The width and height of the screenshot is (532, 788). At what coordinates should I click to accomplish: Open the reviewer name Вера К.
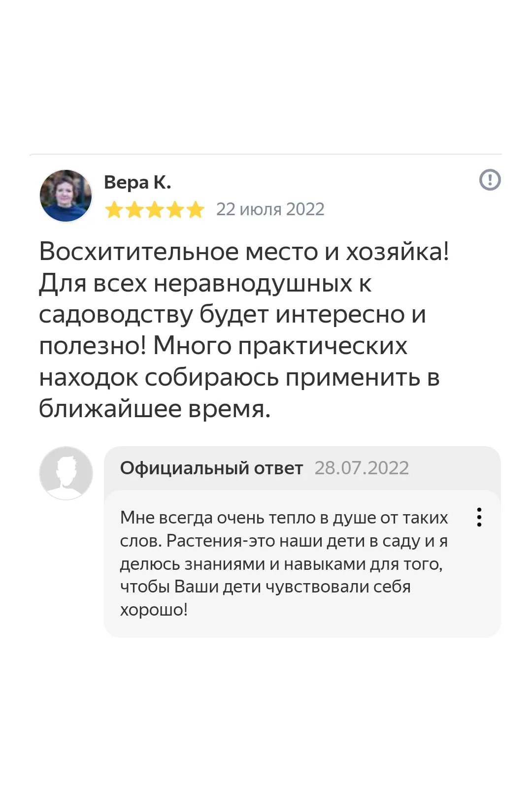137,182
